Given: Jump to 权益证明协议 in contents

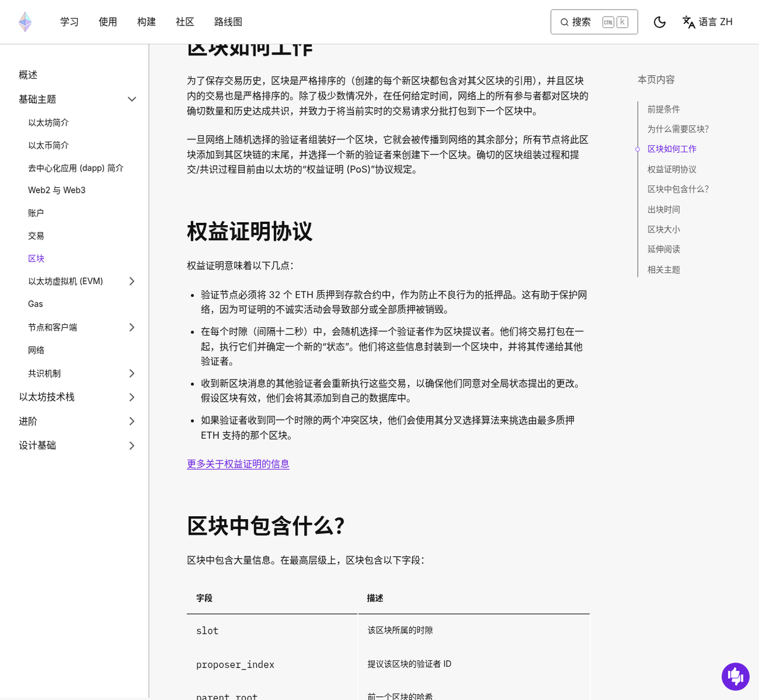Looking at the screenshot, I should (x=672, y=169).
